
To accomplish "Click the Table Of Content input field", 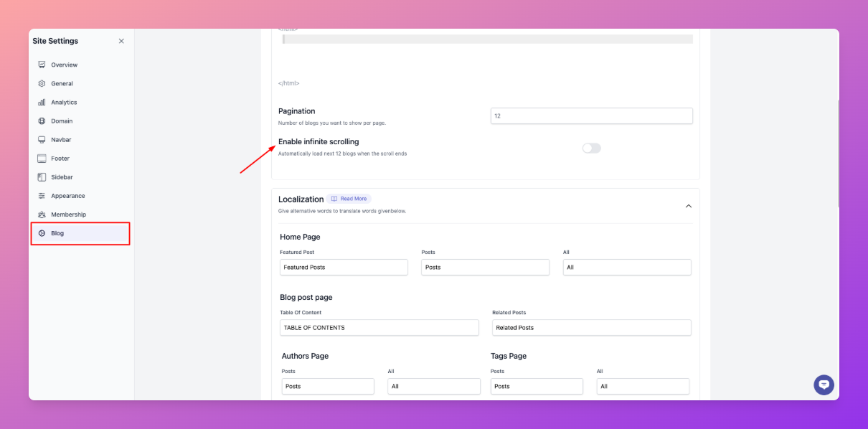I will (x=379, y=327).
